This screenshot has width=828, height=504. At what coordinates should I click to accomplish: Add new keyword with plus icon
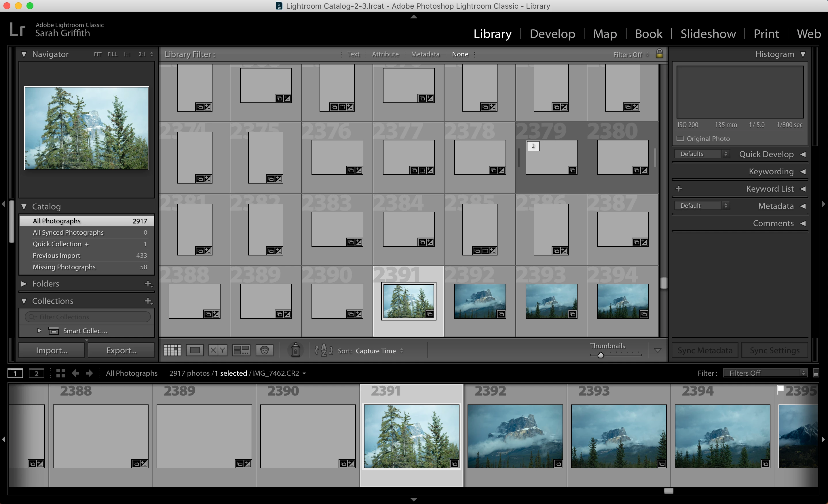click(679, 189)
